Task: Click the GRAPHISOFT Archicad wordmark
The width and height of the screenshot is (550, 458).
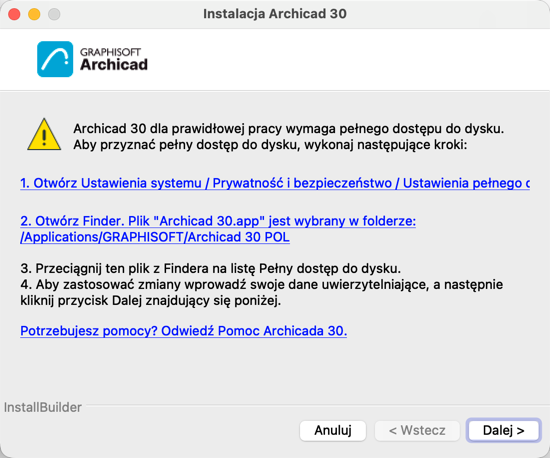Action: pyautogui.click(x=114, y=60)
